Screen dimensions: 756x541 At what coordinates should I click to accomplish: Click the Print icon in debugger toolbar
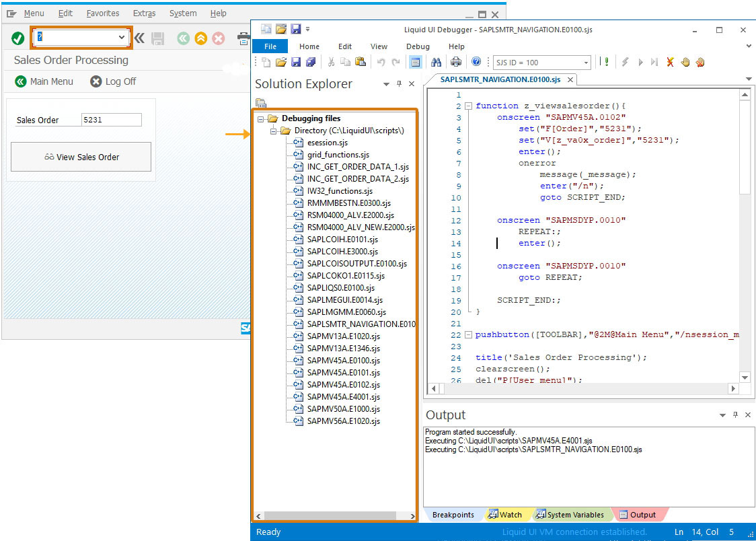[455, 62]
